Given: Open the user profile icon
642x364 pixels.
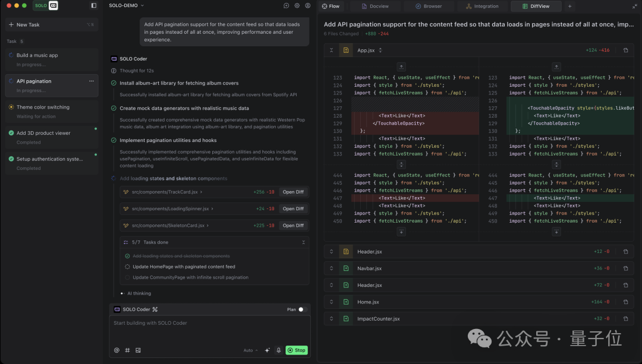Looking at the screenshot, I should click(308, 6).
